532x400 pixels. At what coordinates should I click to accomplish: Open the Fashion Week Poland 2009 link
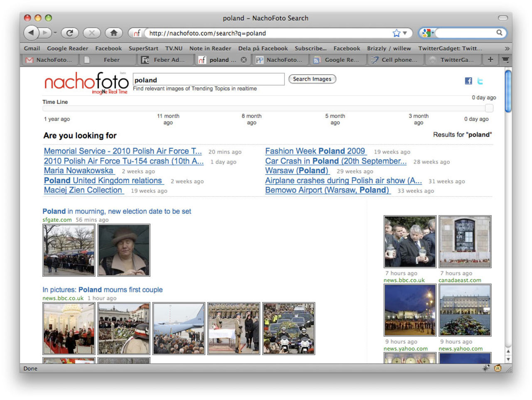[315, 151]
